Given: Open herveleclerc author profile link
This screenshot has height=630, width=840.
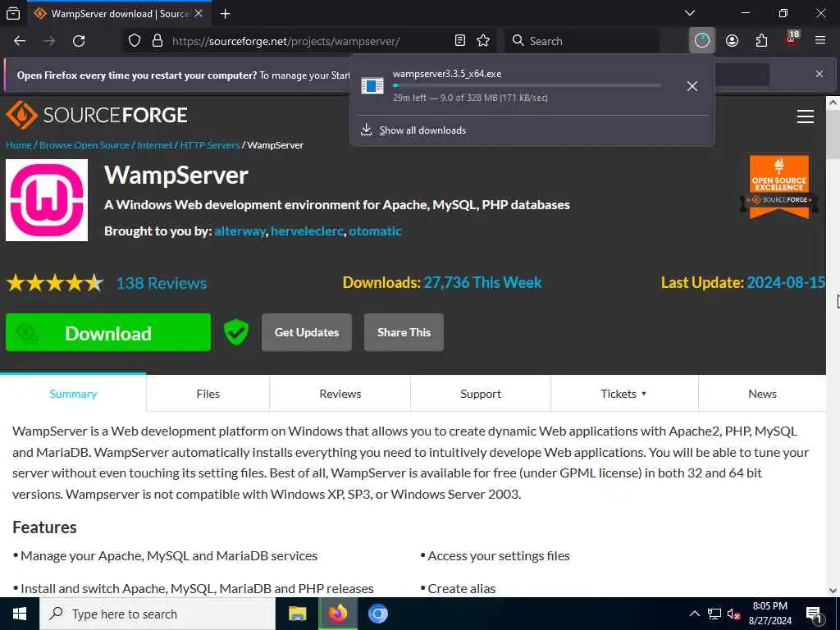Looking at the screenshot, I should 307,231.
